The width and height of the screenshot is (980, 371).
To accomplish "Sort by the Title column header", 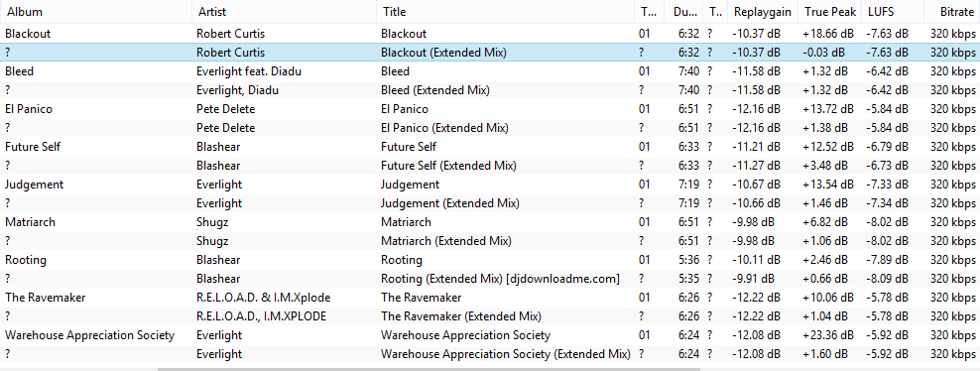I will pos(505,11).
